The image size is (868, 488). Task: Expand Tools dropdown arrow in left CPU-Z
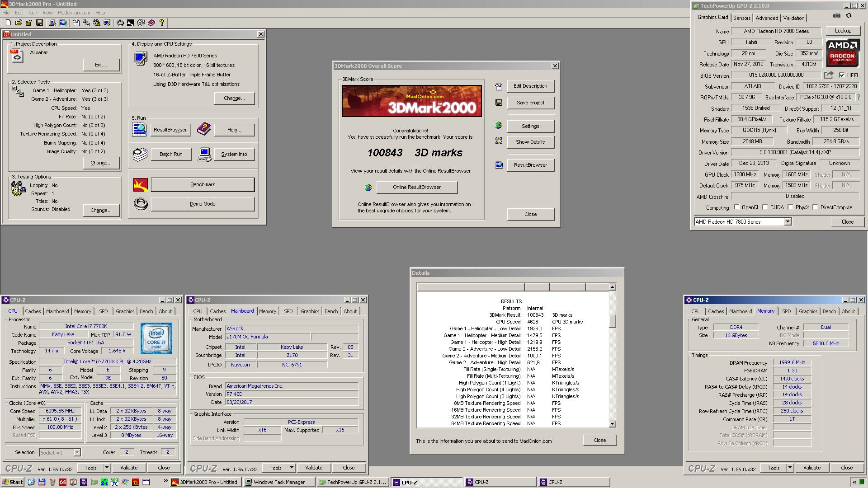107,468
